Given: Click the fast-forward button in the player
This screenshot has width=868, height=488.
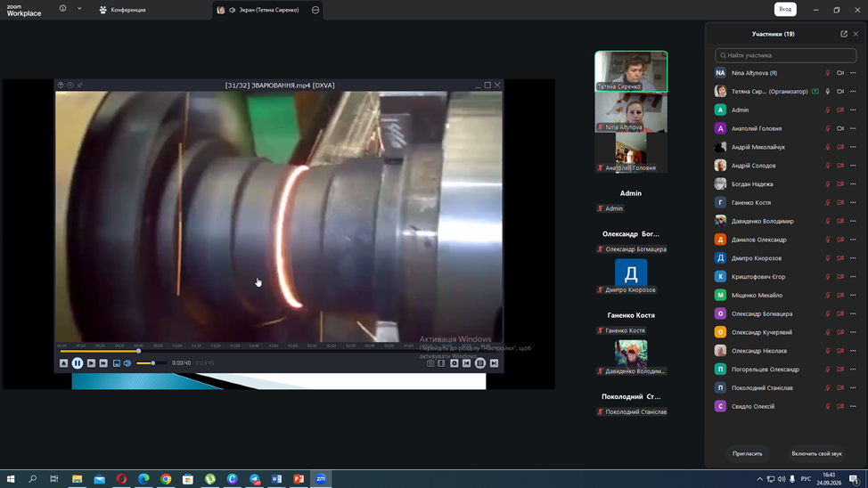Looking at the screenshot, I should [103, 363].
